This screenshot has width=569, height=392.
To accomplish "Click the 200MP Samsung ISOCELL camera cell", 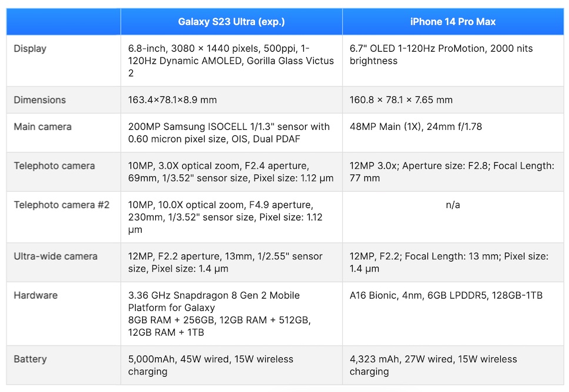I will (229, 133).
